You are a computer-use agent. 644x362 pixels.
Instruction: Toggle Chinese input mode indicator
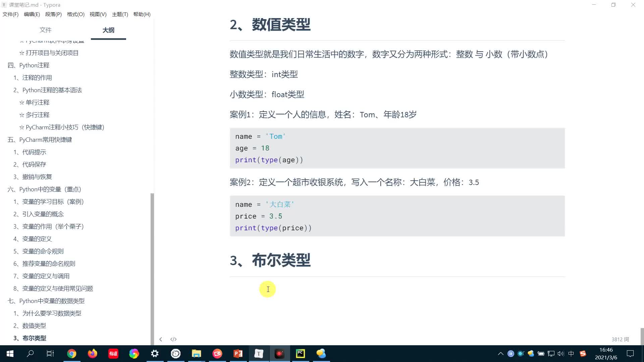tap(571, 354)
